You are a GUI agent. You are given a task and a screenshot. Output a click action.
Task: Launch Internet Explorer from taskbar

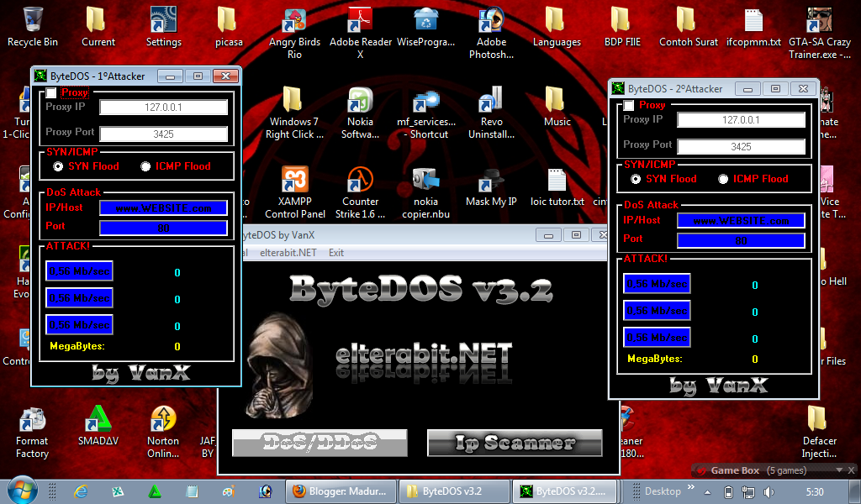click(81, 491)
